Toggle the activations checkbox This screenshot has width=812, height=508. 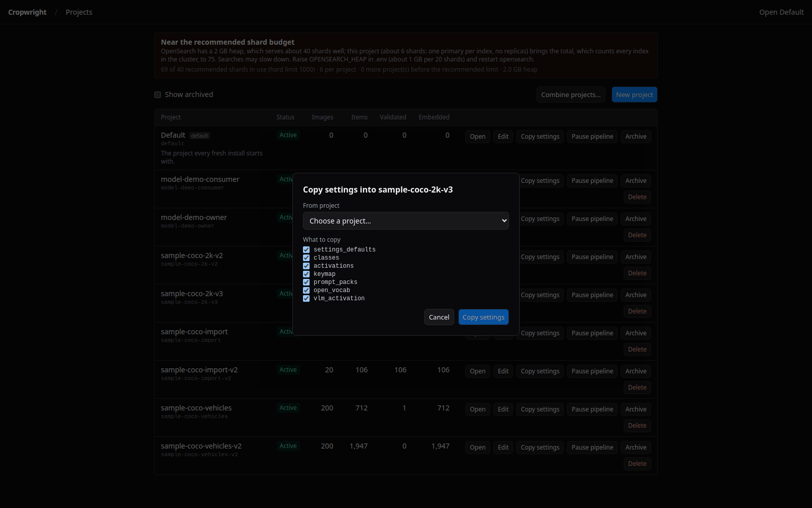[x=307, y=266]
